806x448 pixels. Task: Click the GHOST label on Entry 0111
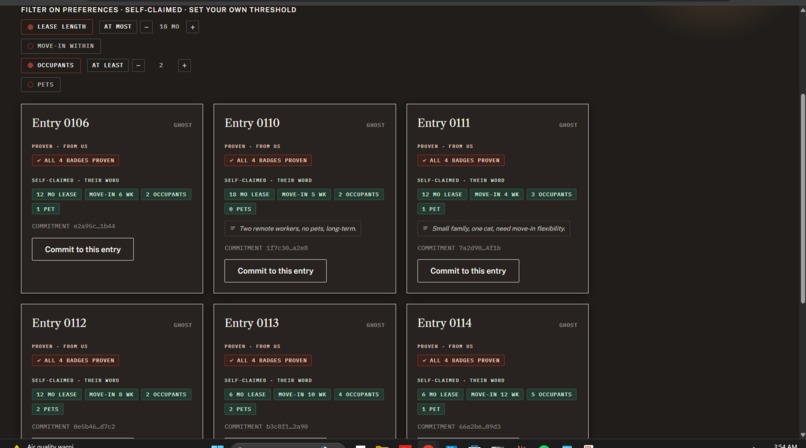pos(568,125)
